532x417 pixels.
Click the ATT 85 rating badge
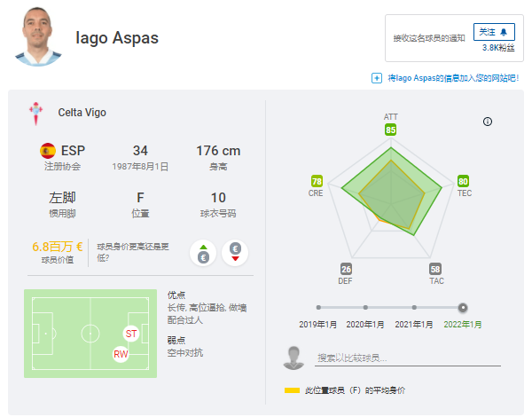391,130
